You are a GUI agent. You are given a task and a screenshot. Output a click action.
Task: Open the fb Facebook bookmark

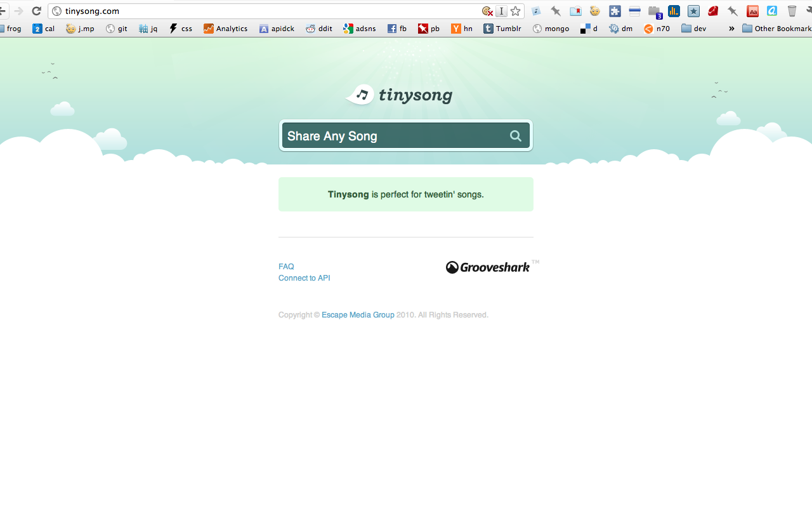[397, 29]
